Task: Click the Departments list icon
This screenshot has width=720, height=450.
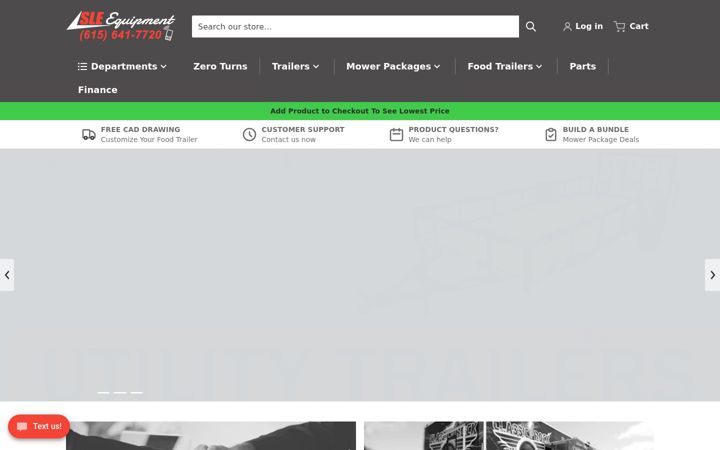Action: pyautogui.click(x=82, y=67)
